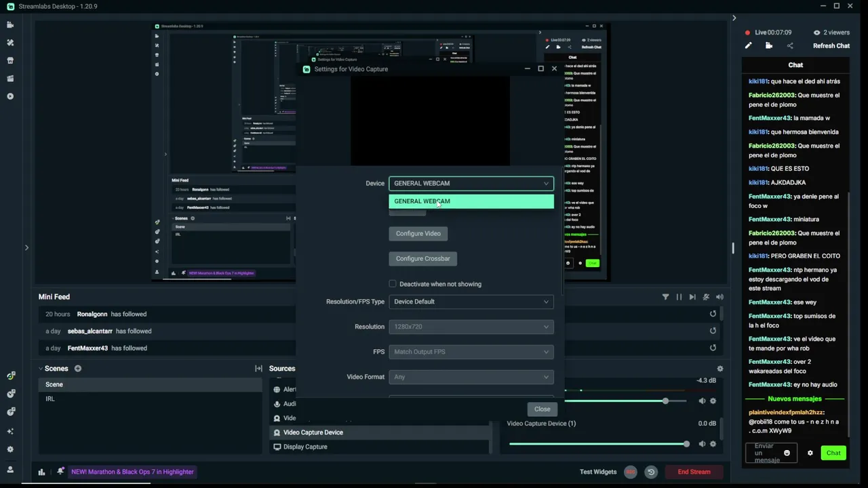Viewport: 868px width, 488px height.
Task: Select the Video Capture Device source
Action: (x=380, y=432)
